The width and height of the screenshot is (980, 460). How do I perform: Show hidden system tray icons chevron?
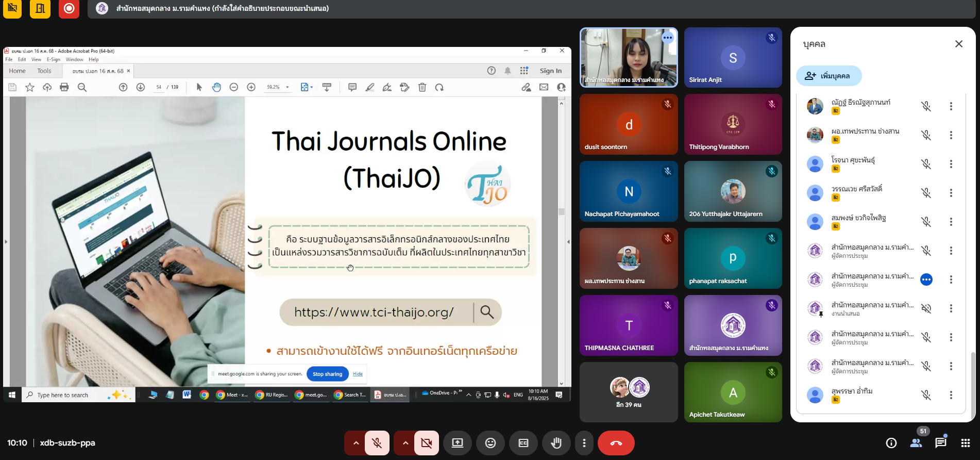tap(468, 395)
